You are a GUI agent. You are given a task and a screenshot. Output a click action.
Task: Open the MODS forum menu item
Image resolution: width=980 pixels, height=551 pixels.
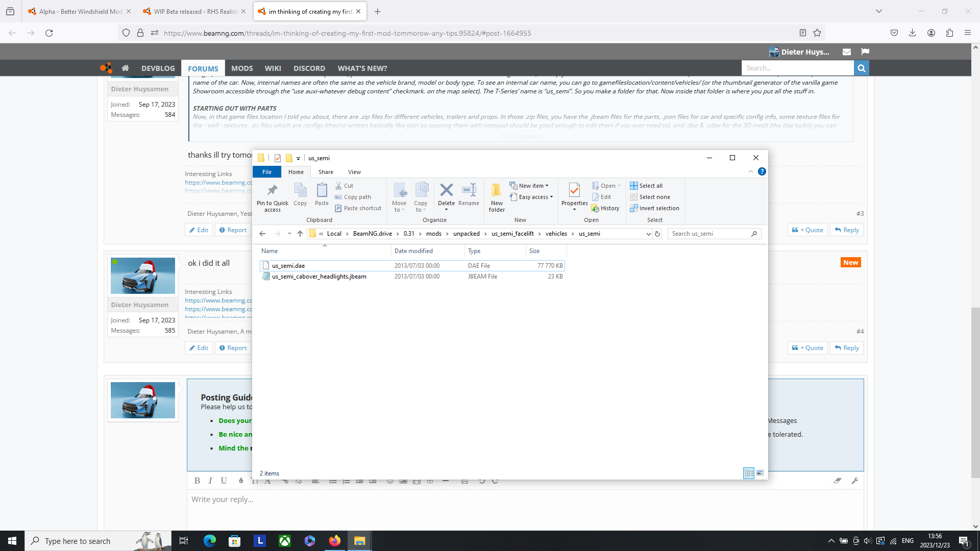click(x=242, y=68)
